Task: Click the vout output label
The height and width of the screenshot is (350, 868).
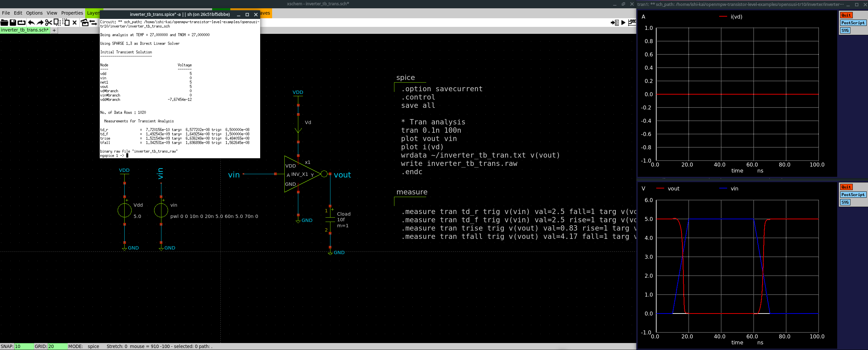Action: pyautogui.click(x=342, y=175)
